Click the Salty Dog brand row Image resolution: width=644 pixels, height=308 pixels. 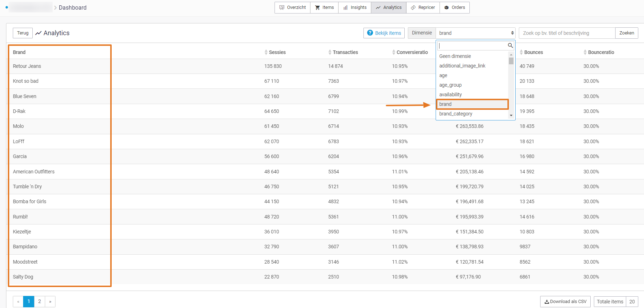pos(325,277)
